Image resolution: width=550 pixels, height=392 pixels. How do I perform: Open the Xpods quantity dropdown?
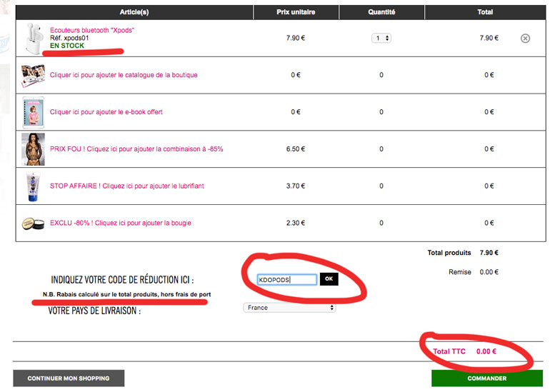[x=381, y=38]
